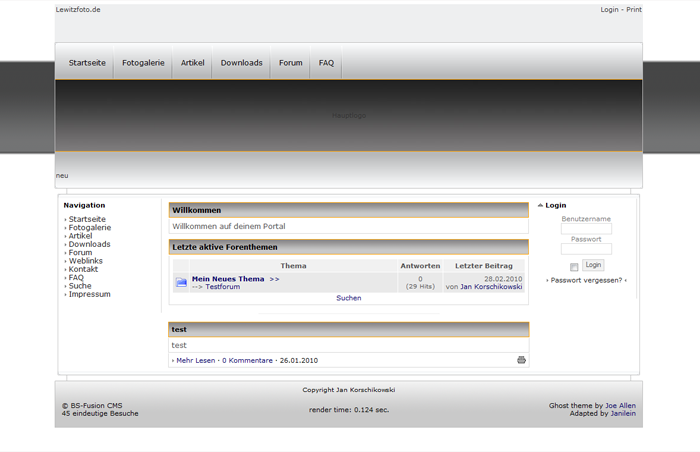700x452 pixels.
Task: Focus the Benutzername input field
Action: (x=586, y=229)
